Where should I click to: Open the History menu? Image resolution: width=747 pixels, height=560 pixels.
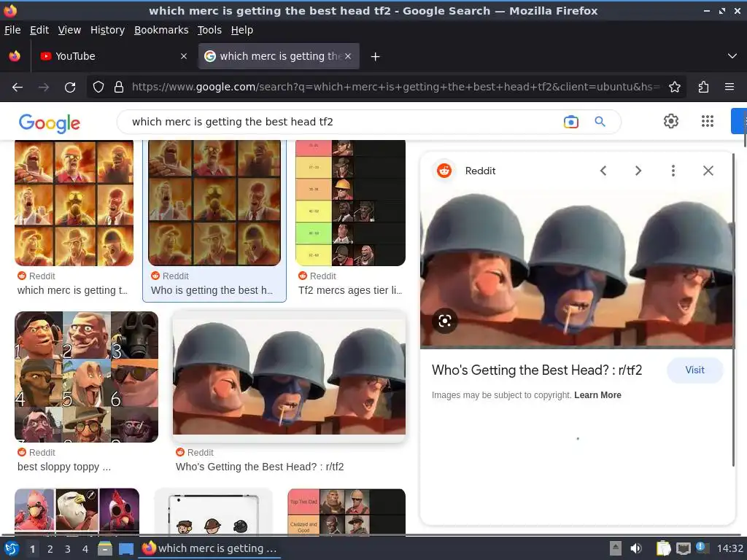(x=108, y=30)
